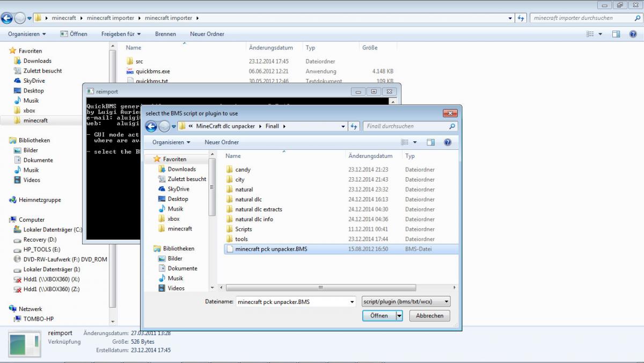This screenshot has height=363, width=644.
Task: Expand the Dateiname combo box list
Action: tap(352, 302)
